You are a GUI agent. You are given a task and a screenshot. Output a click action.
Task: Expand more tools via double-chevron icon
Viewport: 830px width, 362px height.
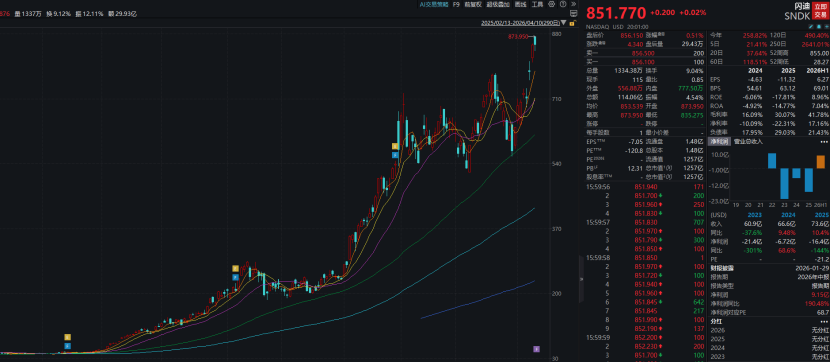pos(574,4)
